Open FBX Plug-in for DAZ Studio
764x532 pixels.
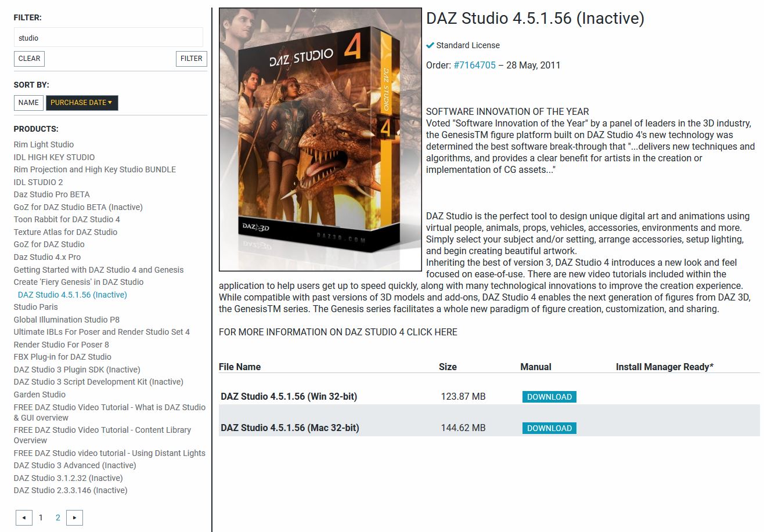63,357
